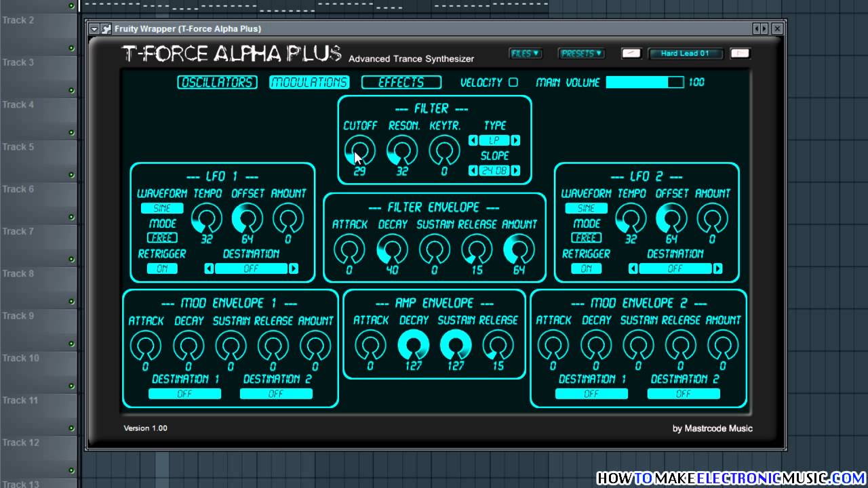Change LFO 2 WAVEFORM from SINE
Viewport: 868px width, 488px height.
click(586, 208)
